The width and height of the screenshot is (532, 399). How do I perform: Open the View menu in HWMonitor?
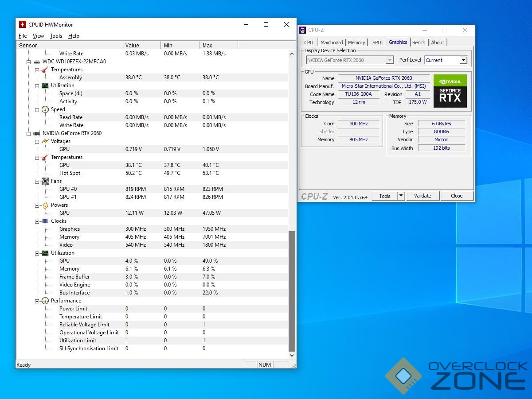coord(38,36)
